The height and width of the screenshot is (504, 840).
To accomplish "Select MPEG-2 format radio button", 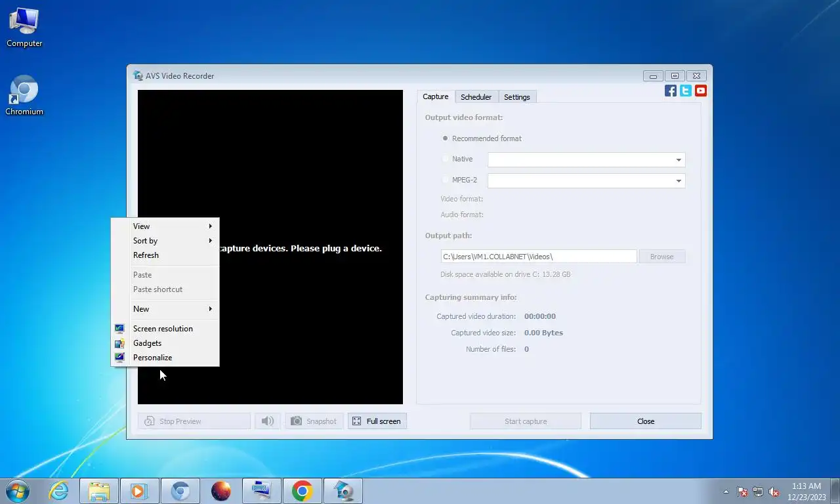I will (446, 180).
